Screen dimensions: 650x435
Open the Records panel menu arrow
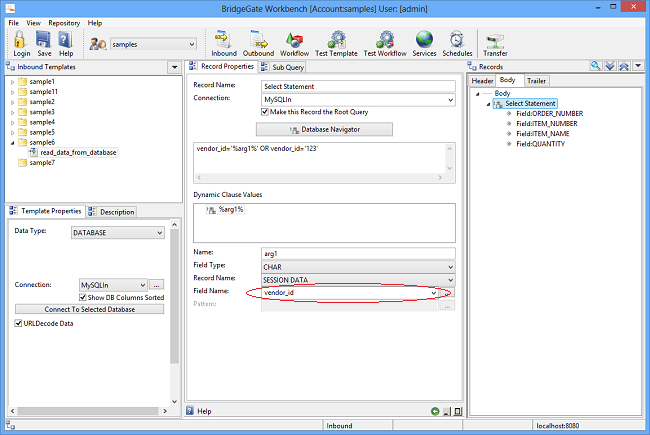coord(638,66)
